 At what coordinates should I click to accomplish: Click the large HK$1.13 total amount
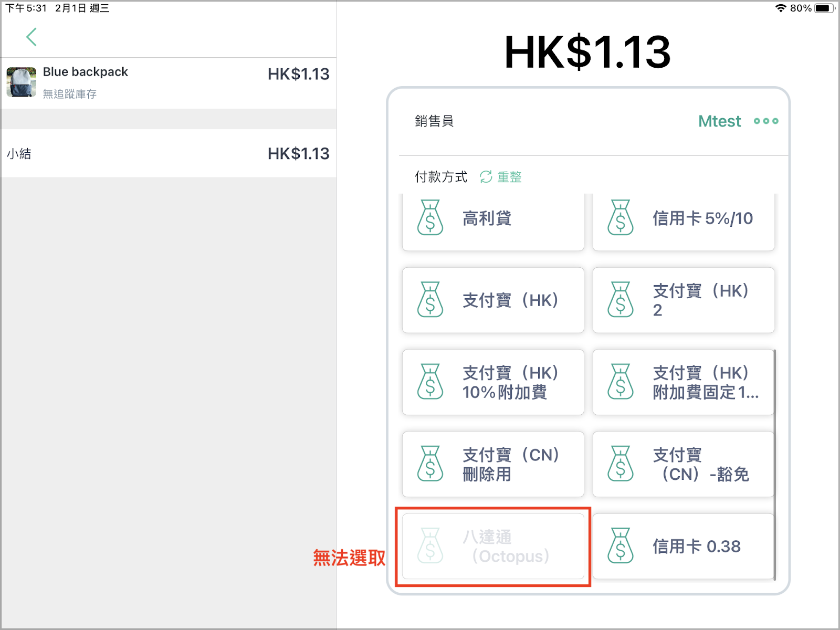[587, 52]
